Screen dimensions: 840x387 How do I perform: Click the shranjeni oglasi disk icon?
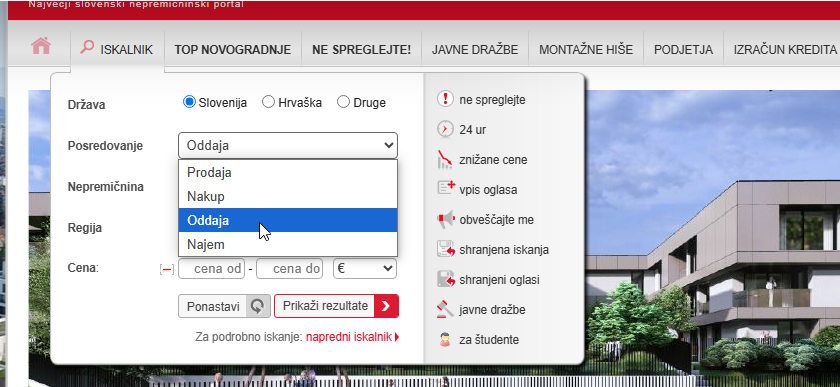446,279
